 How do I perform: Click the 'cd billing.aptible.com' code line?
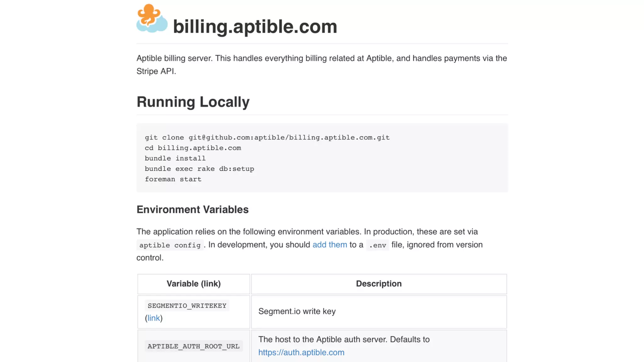(193, 148)
